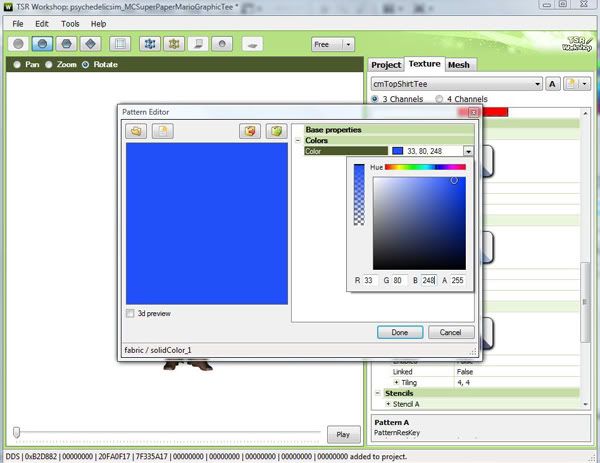
Task: Open the File menu
Action: pos(18,24)
